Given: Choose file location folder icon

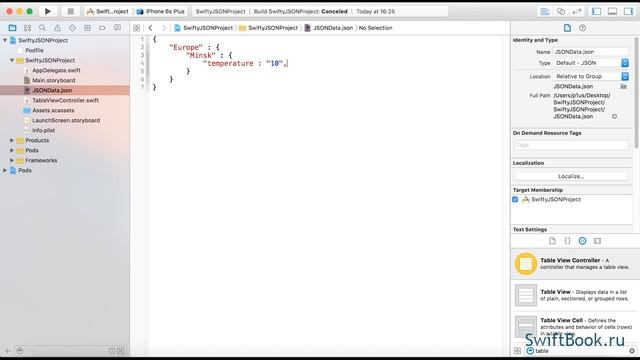Looking at the screenshot, I should pyautogui.click(x=623, y=87).
